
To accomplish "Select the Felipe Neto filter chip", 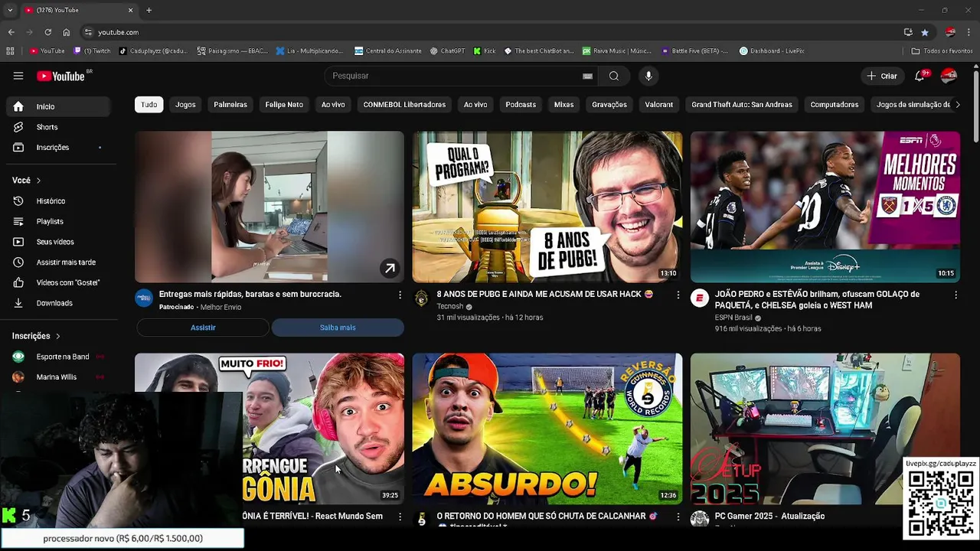I will 284,105.
